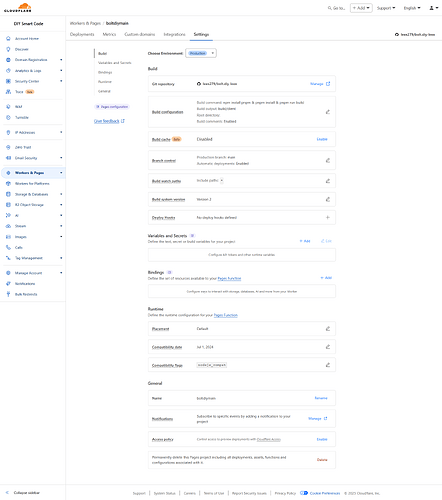
Task: Expand Analytics & Logs submenu arrow
Action: (x=61, y=71)
